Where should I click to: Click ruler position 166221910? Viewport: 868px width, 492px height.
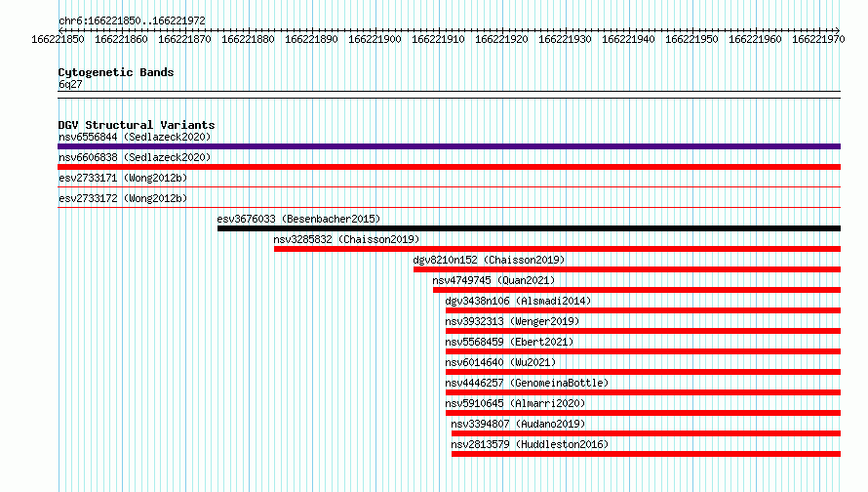pos(439,39)
